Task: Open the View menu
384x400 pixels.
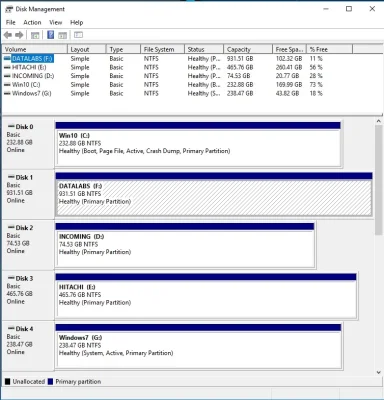Action: tap(56, 22)
